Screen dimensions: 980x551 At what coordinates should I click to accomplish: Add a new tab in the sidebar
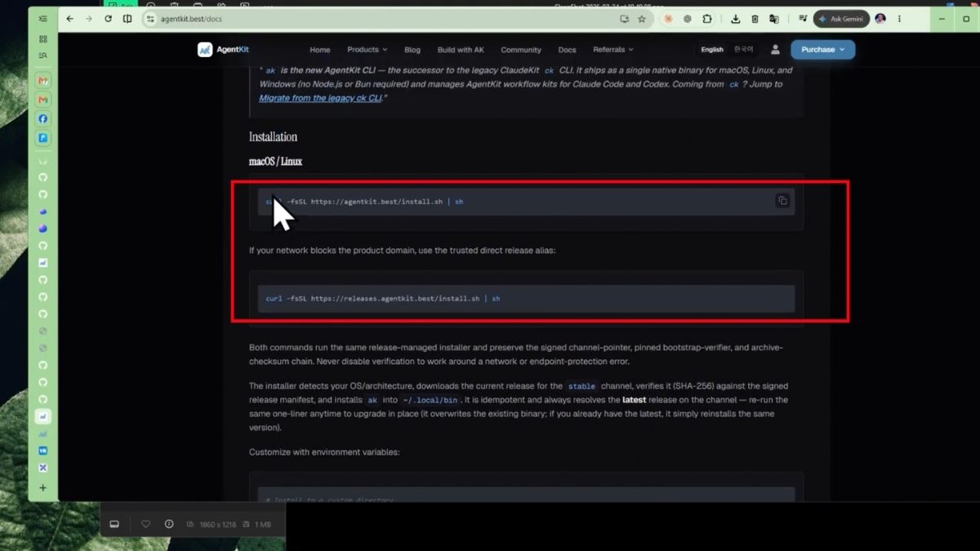pos(42,488)
